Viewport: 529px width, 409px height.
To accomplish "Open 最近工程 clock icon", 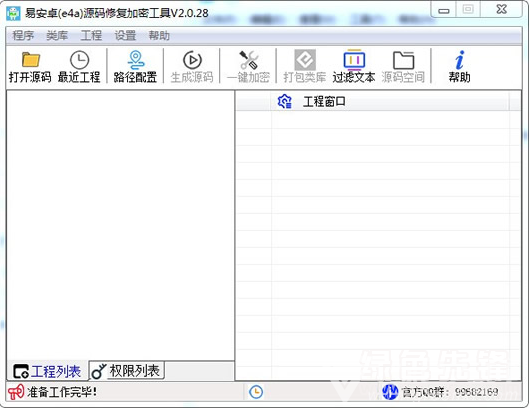I will [79, 60].
